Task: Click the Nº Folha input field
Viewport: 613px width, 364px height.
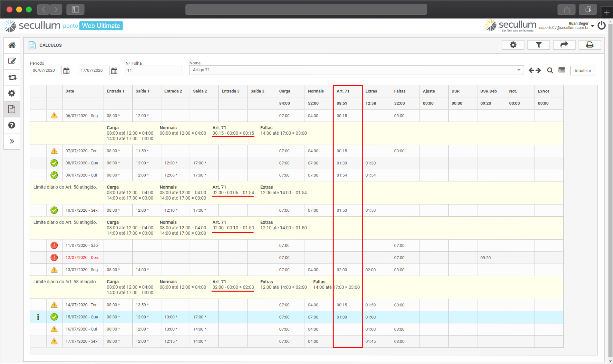Action: (154, 71)
